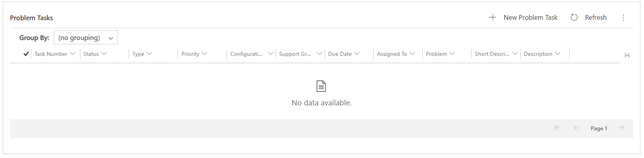Image resolution: width=644 pixels, height=158 pixels.
Task: Open the Group By dropdown
Action: (x=86, y=38)
